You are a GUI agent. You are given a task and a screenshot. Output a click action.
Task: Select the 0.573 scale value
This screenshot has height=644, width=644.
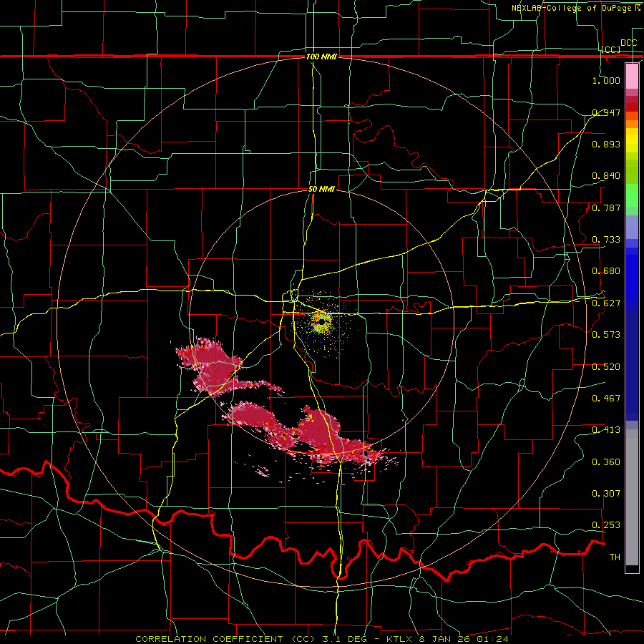coord(606,334)
